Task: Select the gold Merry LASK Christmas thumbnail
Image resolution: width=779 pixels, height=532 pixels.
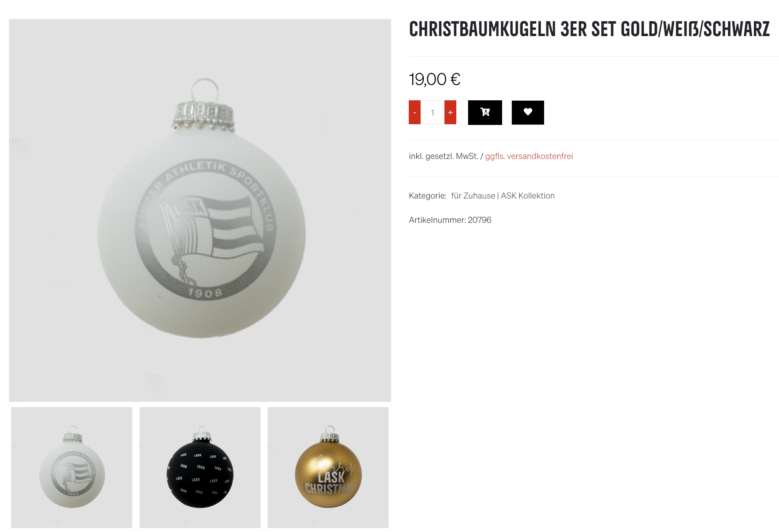Action: tap(328, 467)
